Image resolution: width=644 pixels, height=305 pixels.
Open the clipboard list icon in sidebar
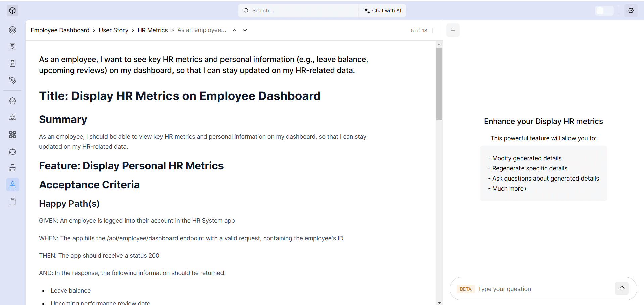(x=12, y=63)
